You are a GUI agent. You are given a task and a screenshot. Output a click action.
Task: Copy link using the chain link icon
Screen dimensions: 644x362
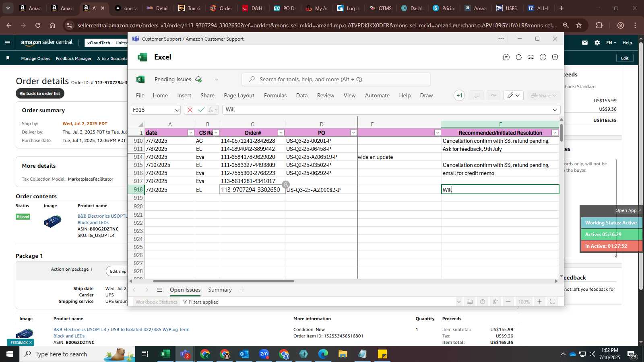531,57
